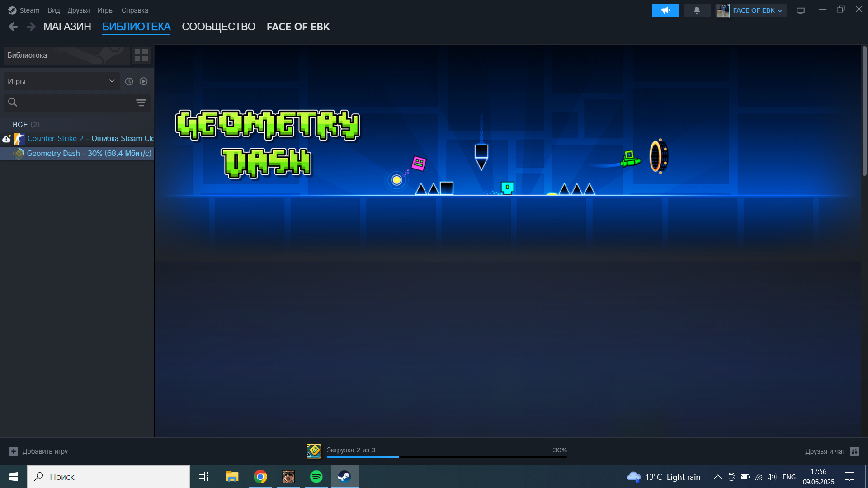Open the Игры menu
The width and height of the screenshot is (868, 488).
pos(105,10)
